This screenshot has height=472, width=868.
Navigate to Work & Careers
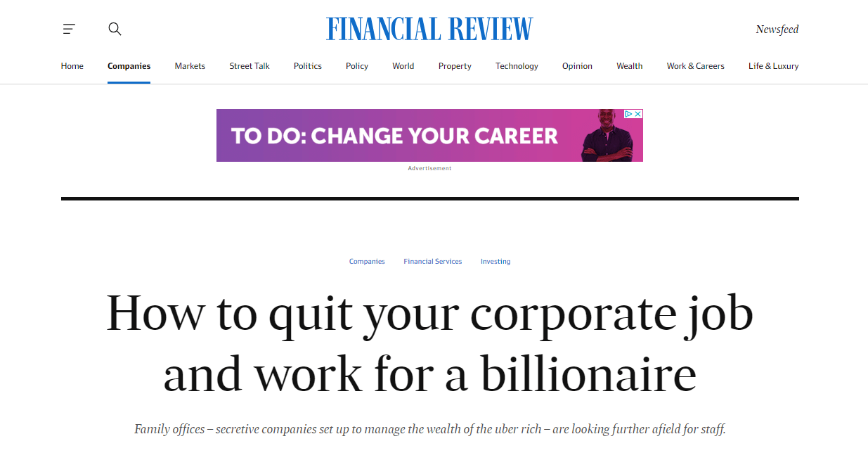[x=695, y=66]
